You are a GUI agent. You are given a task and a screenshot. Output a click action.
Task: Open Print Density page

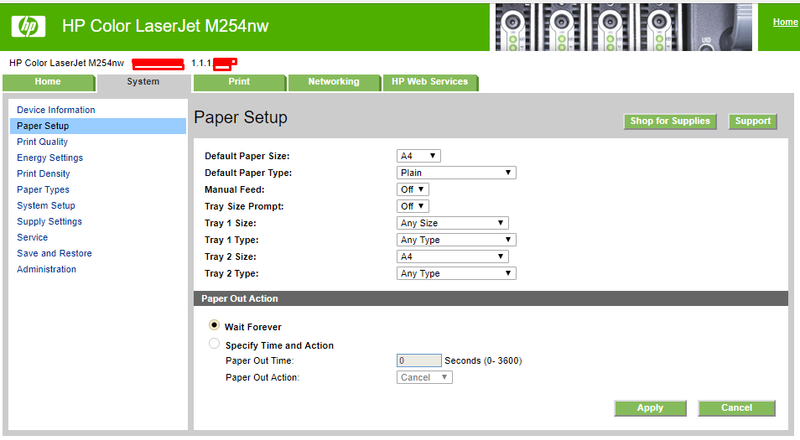43,174
